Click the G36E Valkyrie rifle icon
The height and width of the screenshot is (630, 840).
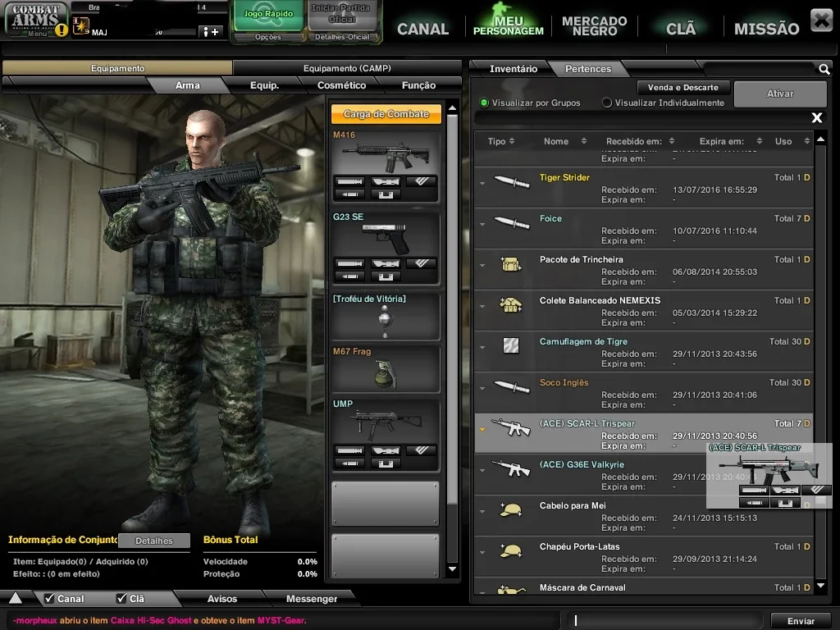[511, 468]
